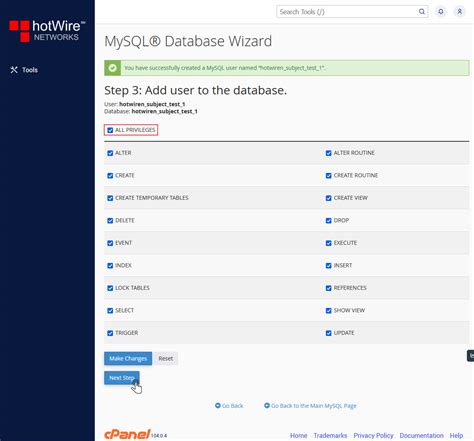The height and width of the screenshot is (441, 474).
Task: Open the notifications bell icon
Action: click(x=441, y=12)
